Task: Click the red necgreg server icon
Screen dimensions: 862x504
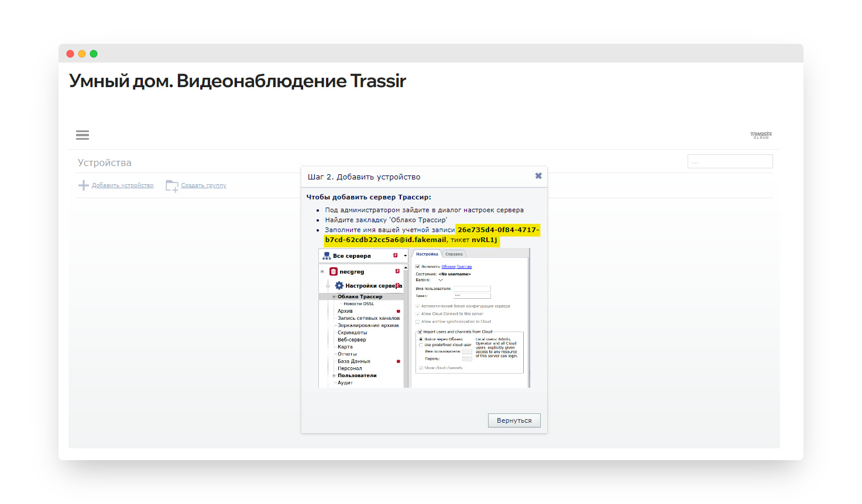Action: coord(334,271)
